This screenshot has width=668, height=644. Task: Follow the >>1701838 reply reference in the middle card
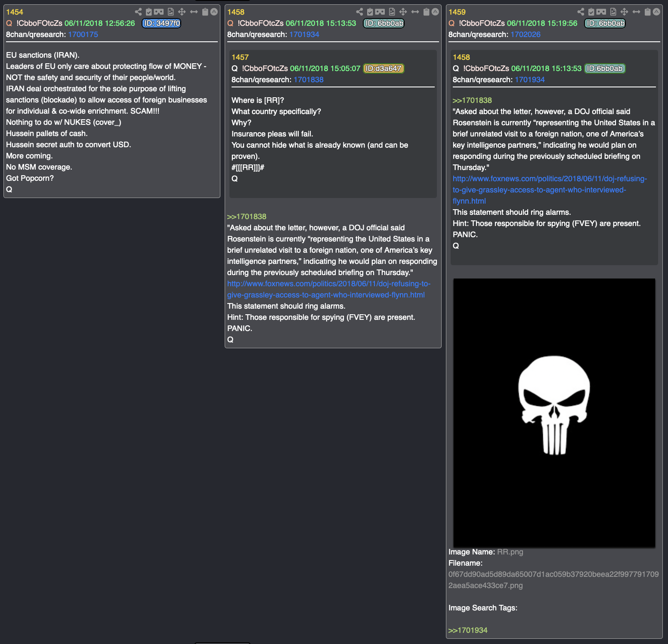(247, 217)
